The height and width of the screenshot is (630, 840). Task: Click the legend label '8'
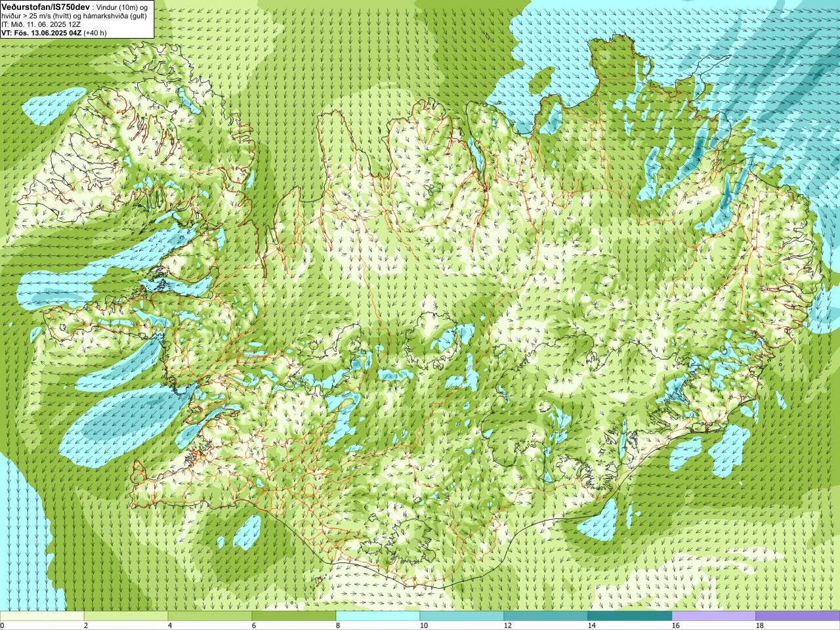tap(338, 625)
